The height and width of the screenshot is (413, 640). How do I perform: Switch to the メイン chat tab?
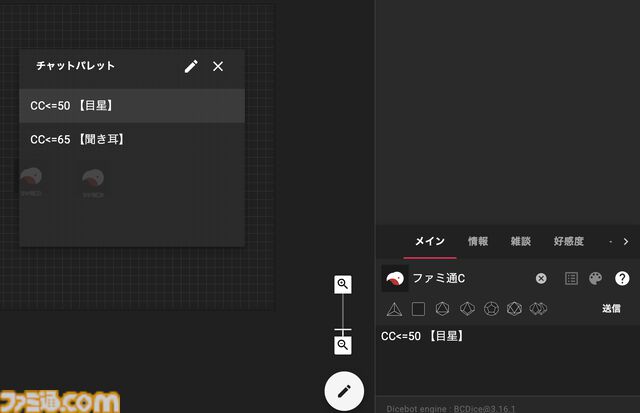[x=430, y=241]
